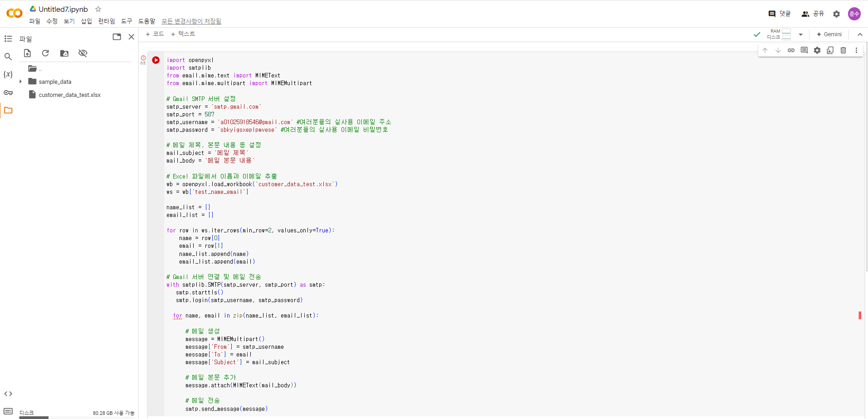Open the Gemini assistant button

829,34
